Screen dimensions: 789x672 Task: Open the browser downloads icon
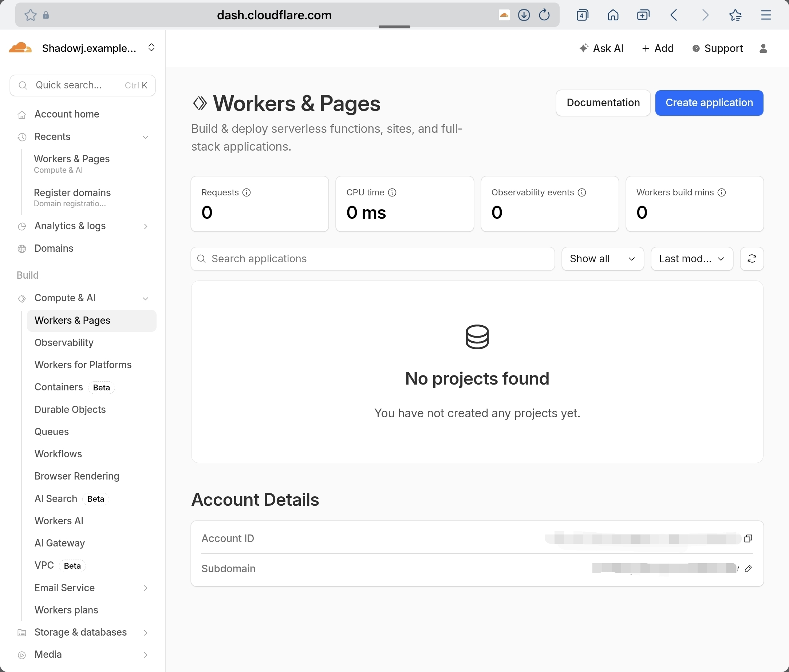(x=524, y=15)
